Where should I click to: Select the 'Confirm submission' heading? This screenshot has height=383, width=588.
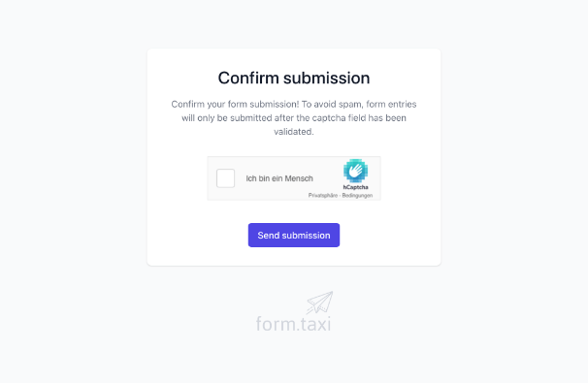coord(294,78)
